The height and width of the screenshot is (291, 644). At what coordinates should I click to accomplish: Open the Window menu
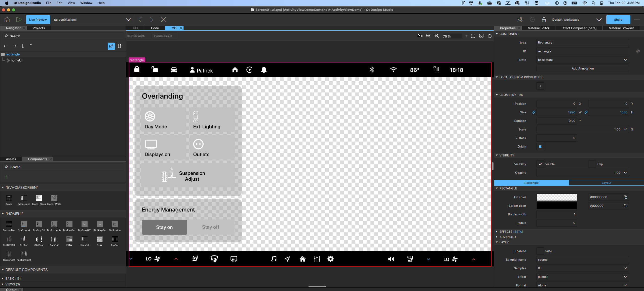click(x=86, y=3)
